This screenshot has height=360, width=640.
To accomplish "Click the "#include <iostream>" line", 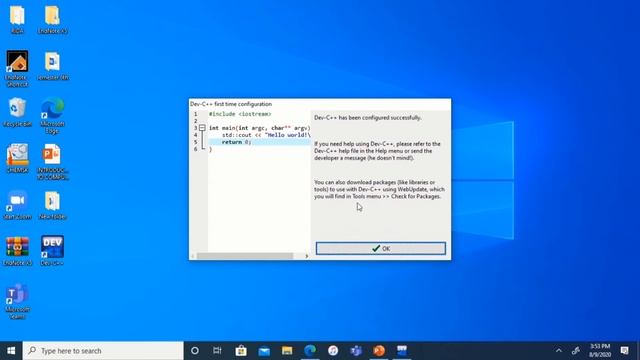I will pyautogui.click(x=240, y=114).
